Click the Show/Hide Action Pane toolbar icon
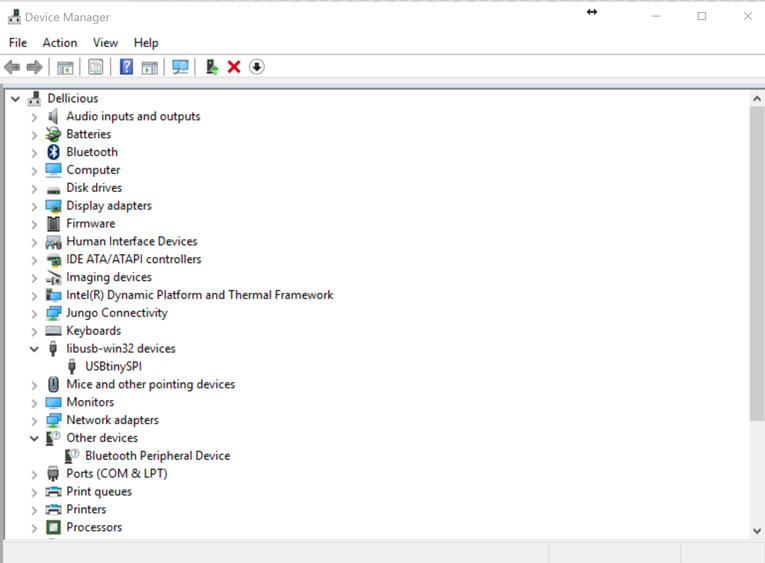The image size is (765, 563). (x=149, y=67)
